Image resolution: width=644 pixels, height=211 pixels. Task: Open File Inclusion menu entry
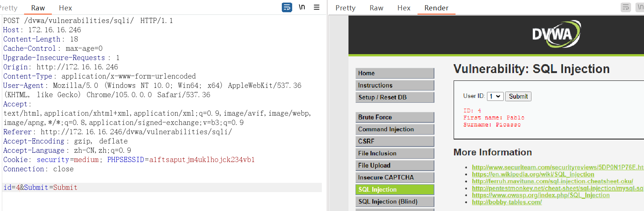click(395, 153)
